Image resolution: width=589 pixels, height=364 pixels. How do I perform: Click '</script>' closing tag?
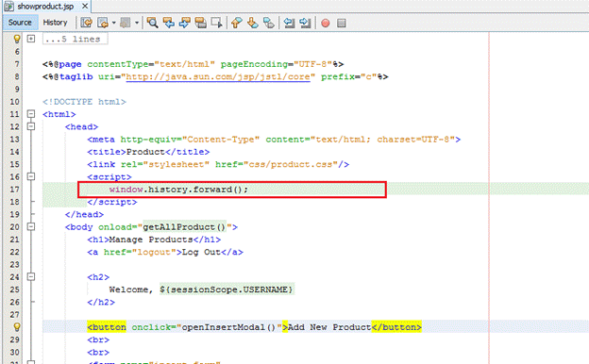tap(112, 202)
